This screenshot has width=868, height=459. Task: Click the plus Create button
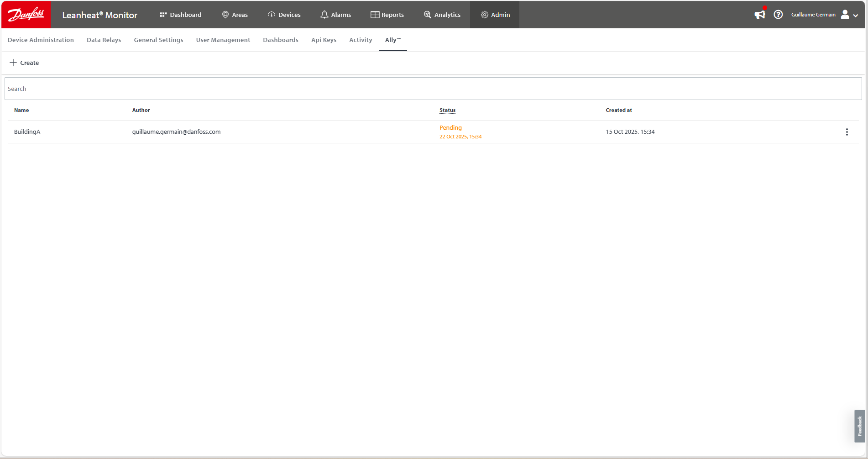(x=25, y=63)
